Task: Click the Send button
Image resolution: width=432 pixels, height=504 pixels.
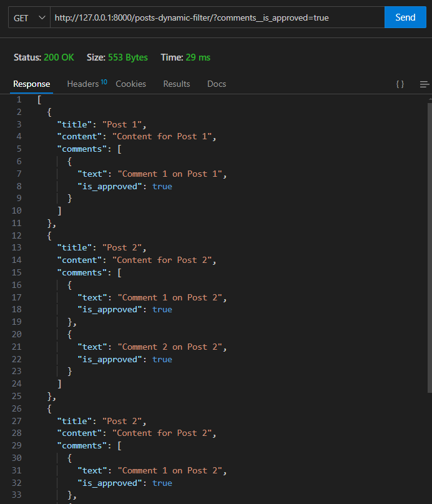Action: (405, 17)
